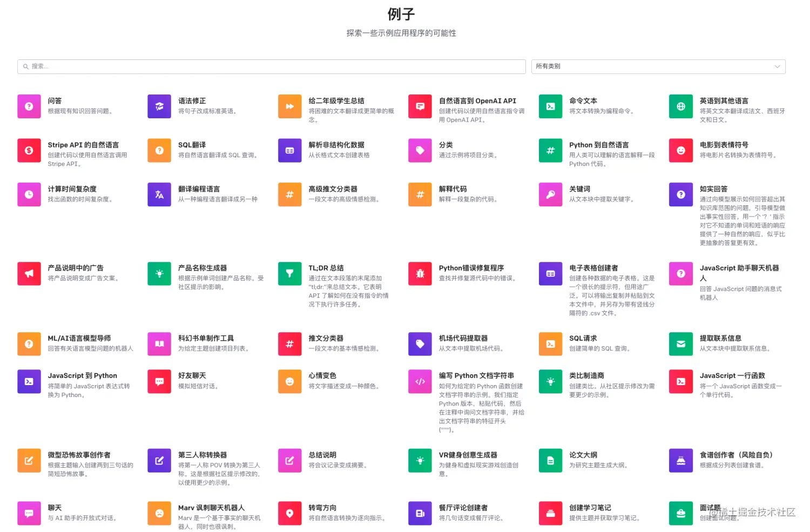The width and height of the screenshot is (810, 532).
Task: Open the 如实回答 example title
Action: pyautogui.click(x=713, y=189)
